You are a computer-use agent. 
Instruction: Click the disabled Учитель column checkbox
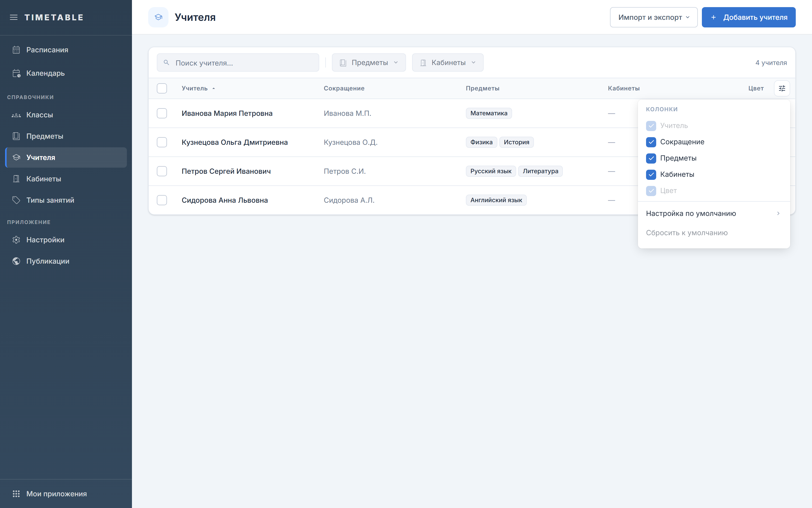(651, 126)
